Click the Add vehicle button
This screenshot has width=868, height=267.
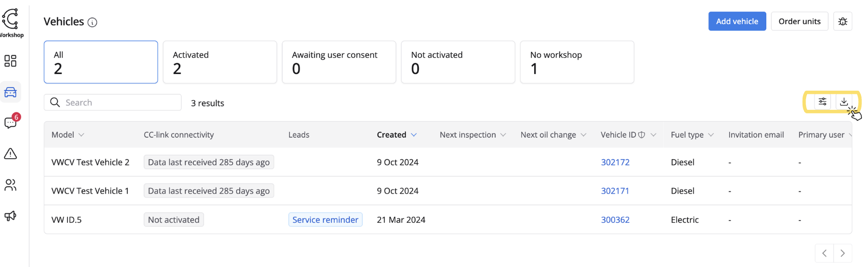(x=737, y=21)
